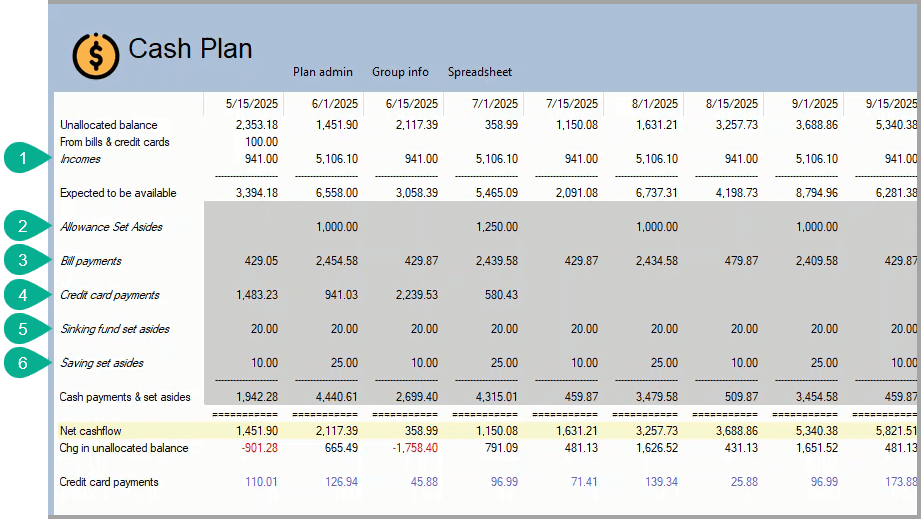Select credit card payment 941.03
The height and width of the screenshot is (519, 921).
(x=341, y=295)
